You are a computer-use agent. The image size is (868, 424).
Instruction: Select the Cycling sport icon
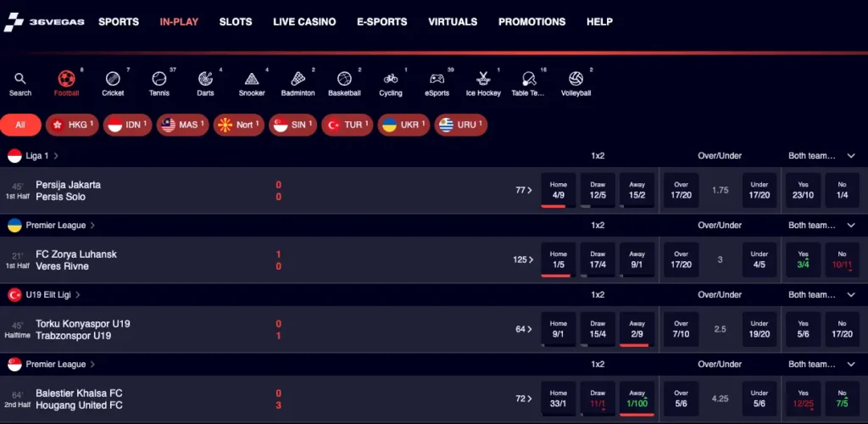391,79
